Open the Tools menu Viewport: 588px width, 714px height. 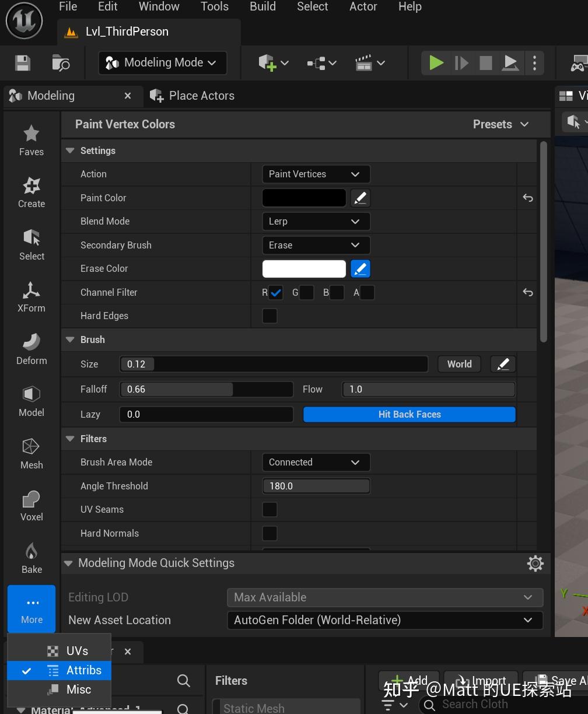click(214, 7)
